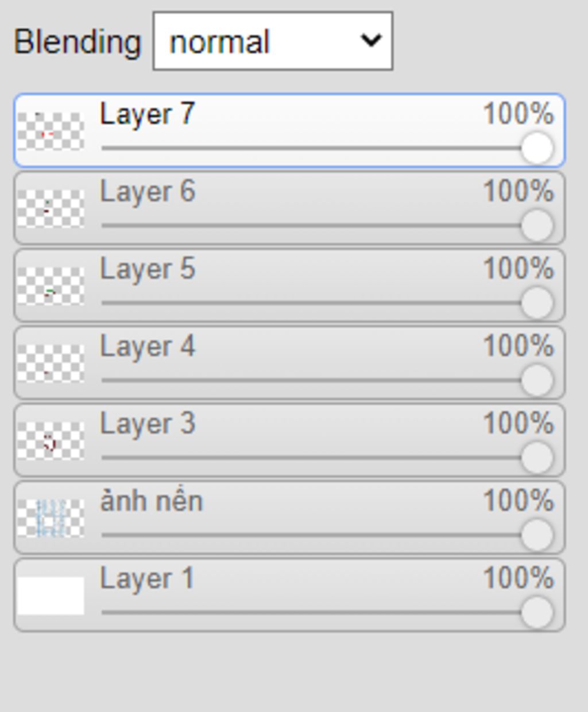Select Layer 6 by its name
The image size is (588, 712).
(148, 192)
